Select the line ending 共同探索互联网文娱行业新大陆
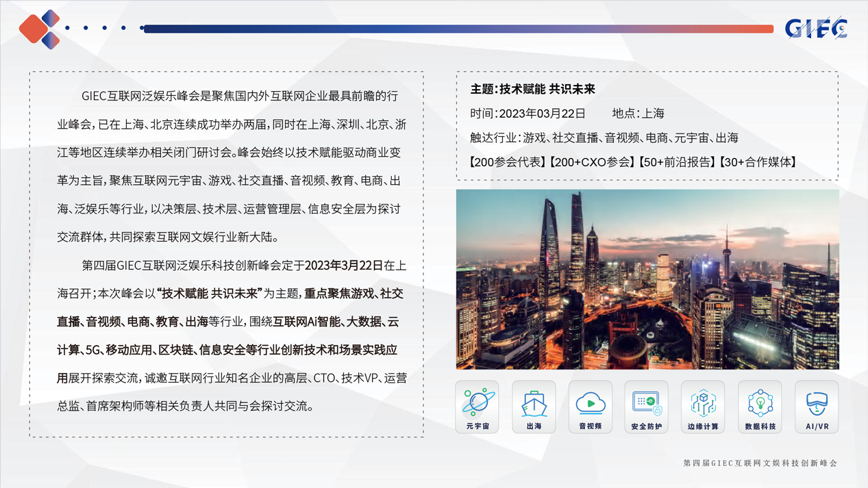 tap(168, 237)
